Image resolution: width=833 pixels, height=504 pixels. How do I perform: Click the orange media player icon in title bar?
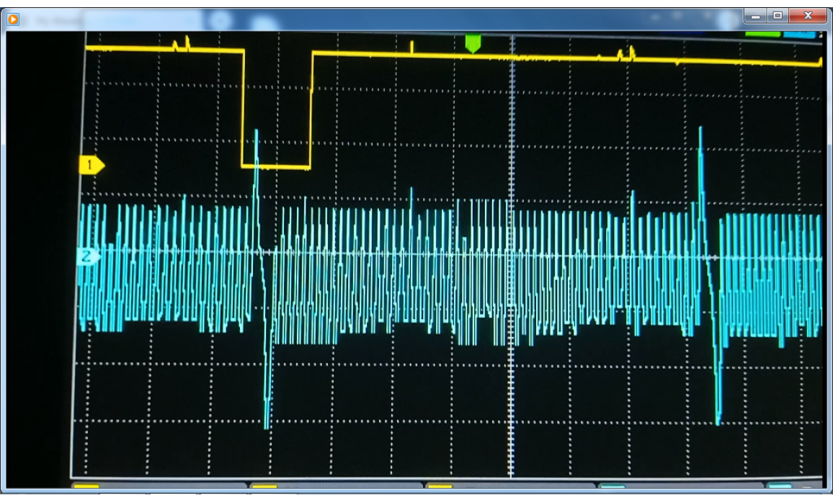(13, 19)
